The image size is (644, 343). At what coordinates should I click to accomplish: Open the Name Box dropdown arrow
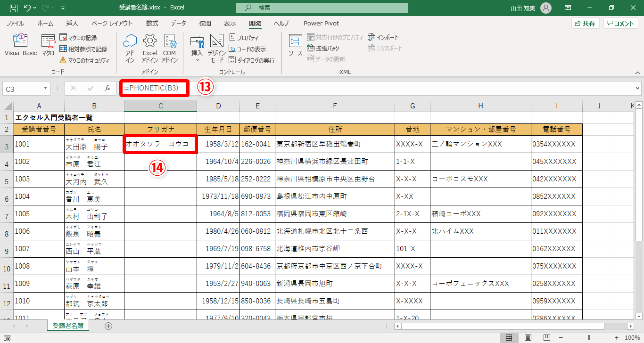pyautogui.click(x=45, y=88)
